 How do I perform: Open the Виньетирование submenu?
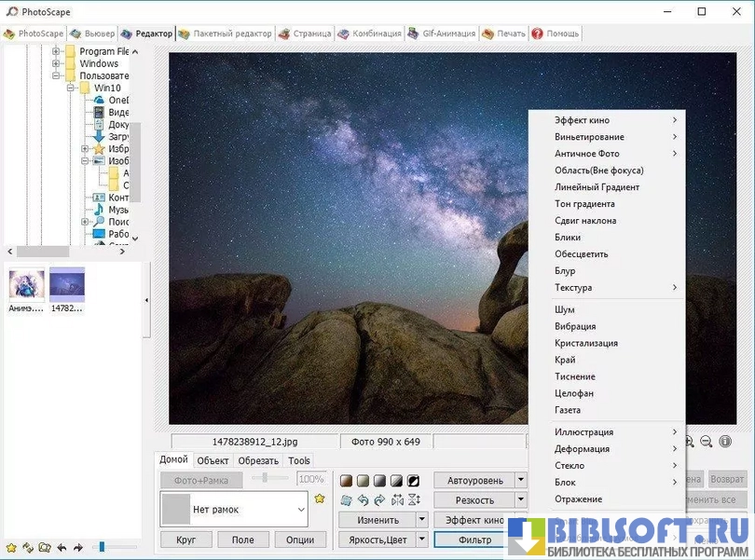coord(589,137)
